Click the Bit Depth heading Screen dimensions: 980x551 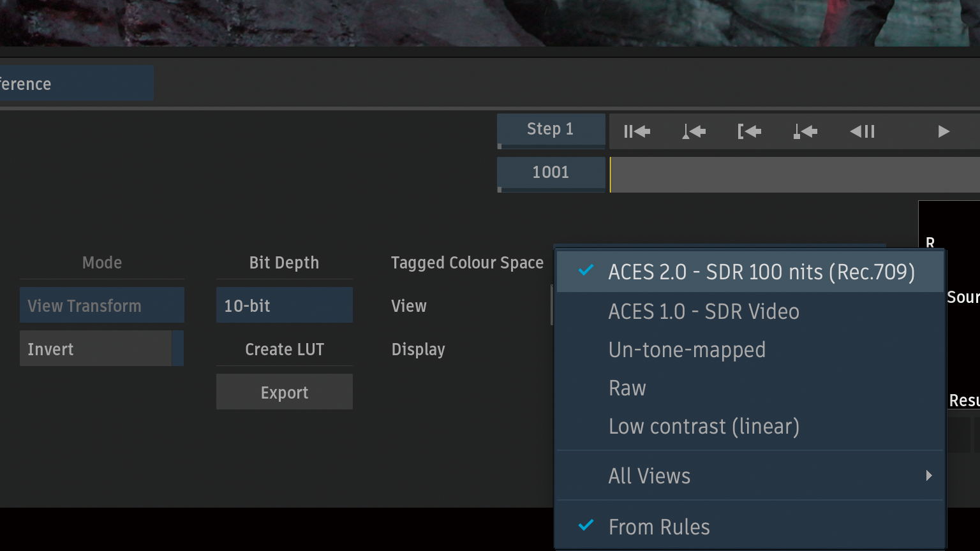pyautogui.click(x=284, y=263)
